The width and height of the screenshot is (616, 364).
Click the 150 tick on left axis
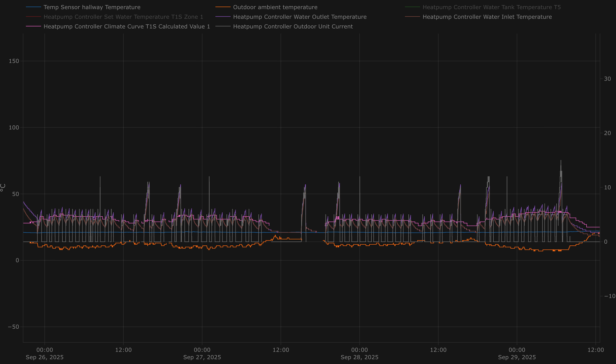pyautogui.click(x=14, y=61)
